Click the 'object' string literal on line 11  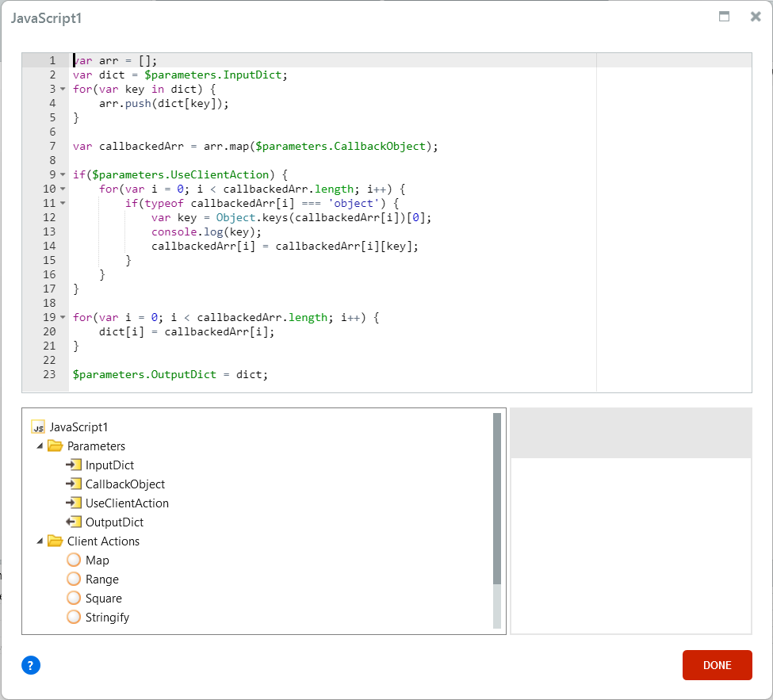coord(354,204)
